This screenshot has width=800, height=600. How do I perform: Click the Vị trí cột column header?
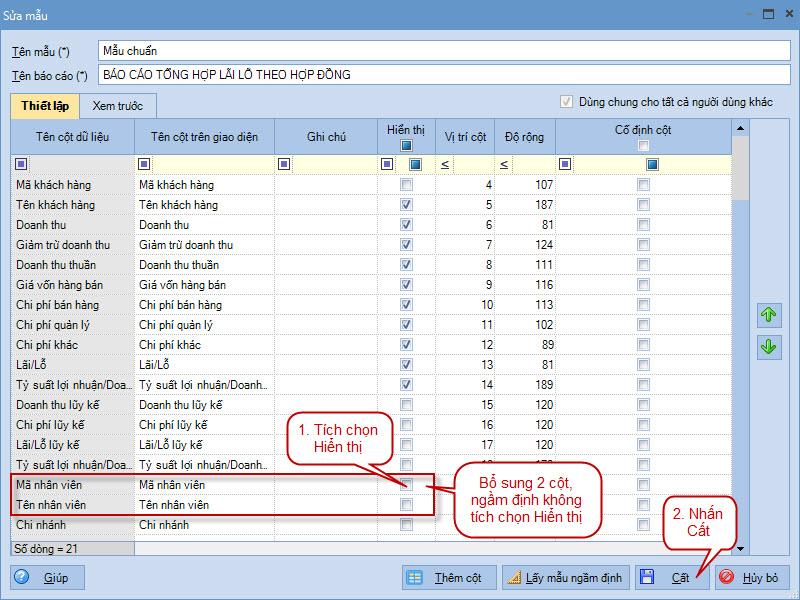[x=465, y=137]
